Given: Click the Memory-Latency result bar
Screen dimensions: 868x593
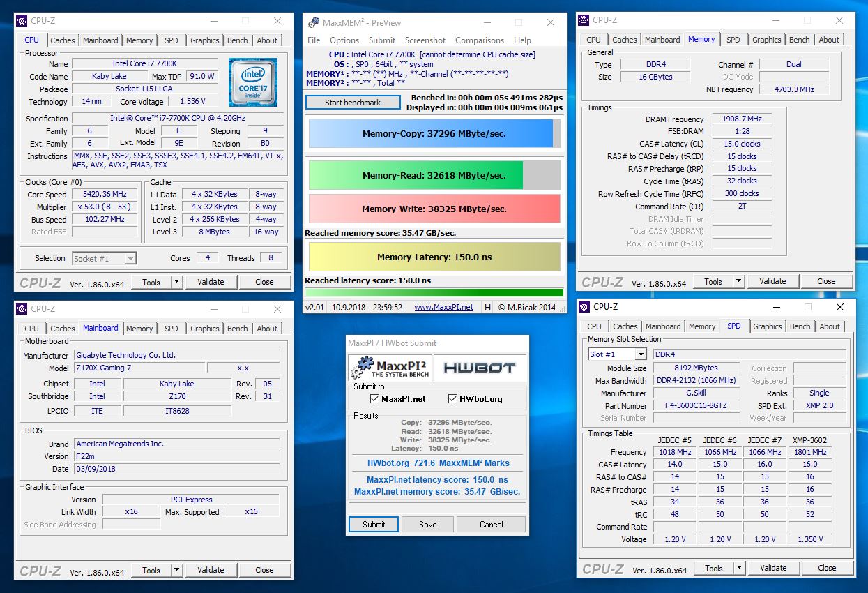Looking at the screenshot, I should (434, 257).
